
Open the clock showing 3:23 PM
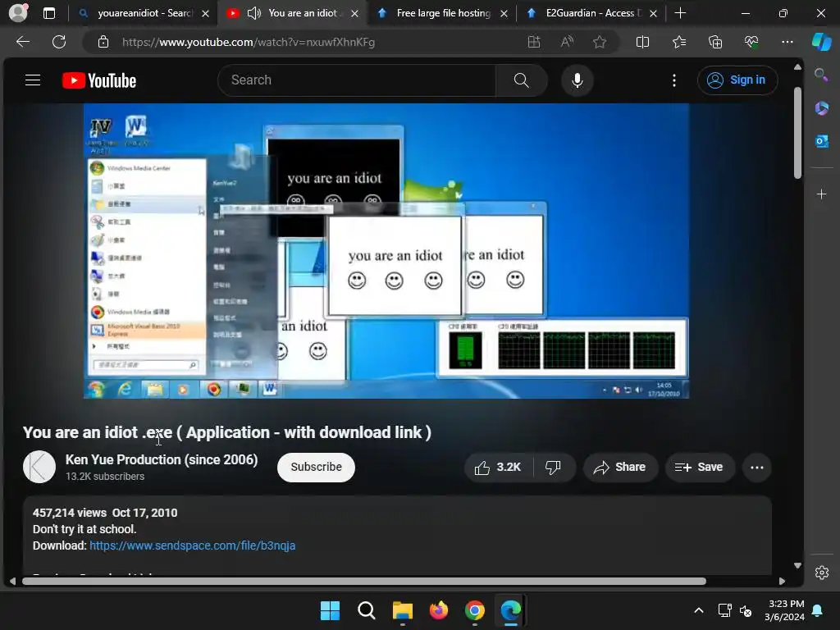(784, 610)
